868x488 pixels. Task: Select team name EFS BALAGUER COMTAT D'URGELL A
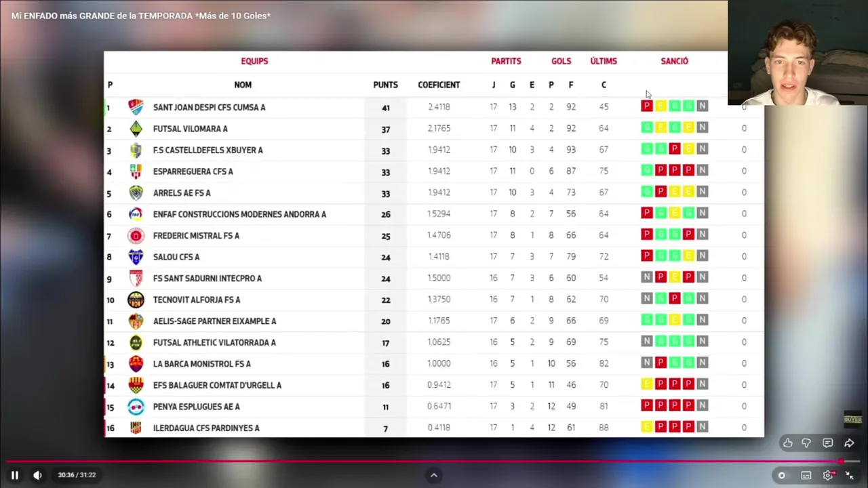[x=217, y=385]
